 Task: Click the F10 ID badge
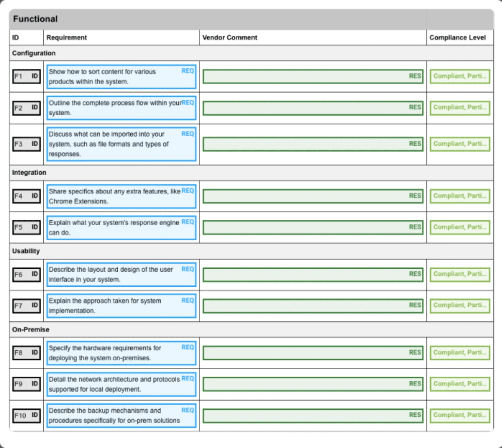pyautogui.click(x=26, y=415)
